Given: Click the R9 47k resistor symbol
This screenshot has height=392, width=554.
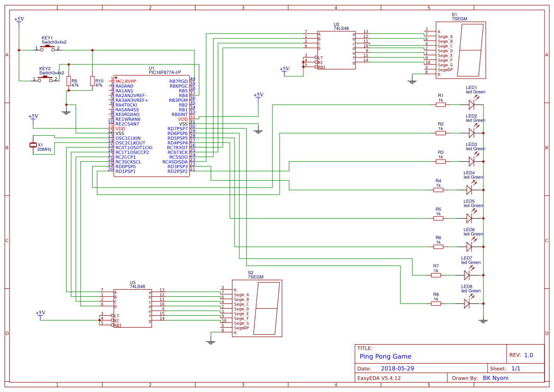Looking at the screenshot, I should (69, 81).
